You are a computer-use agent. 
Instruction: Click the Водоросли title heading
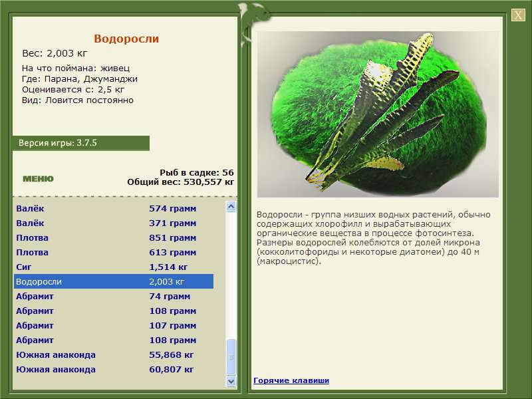(126, 39)
